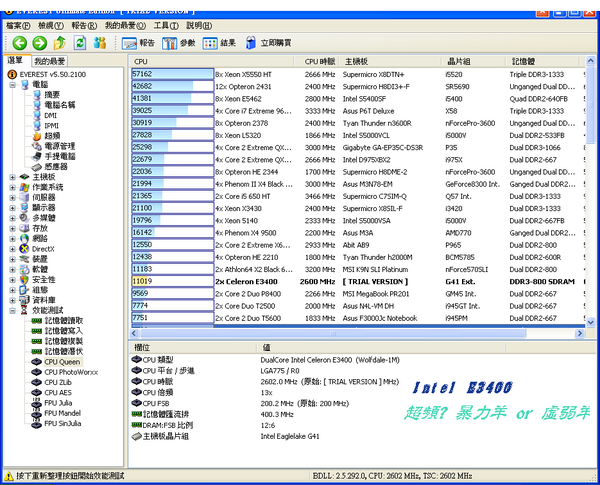600x485 pixels.
Task: Switch to the 我的最愛 tab
Action: pyautogui.click(x=49, y=61)
